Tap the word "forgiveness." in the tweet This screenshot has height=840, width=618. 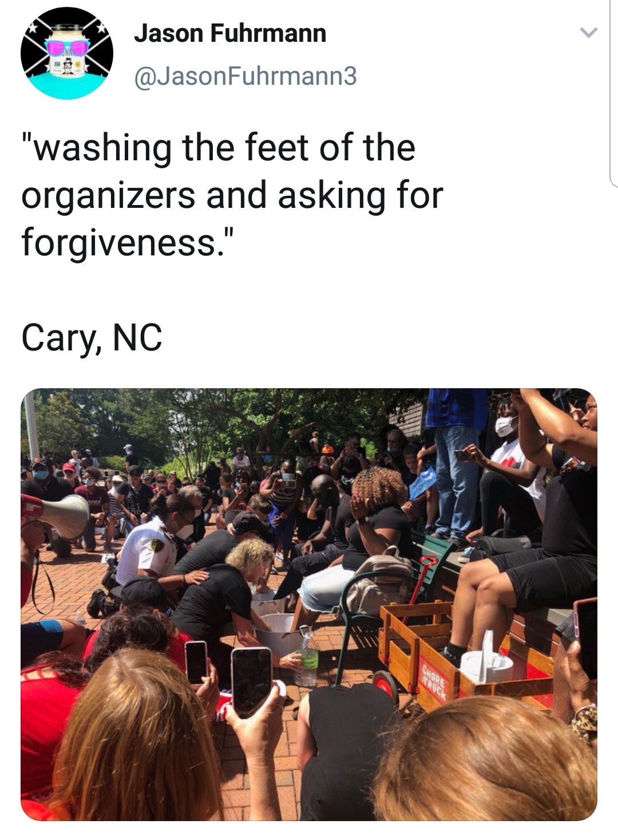(128, 243)
